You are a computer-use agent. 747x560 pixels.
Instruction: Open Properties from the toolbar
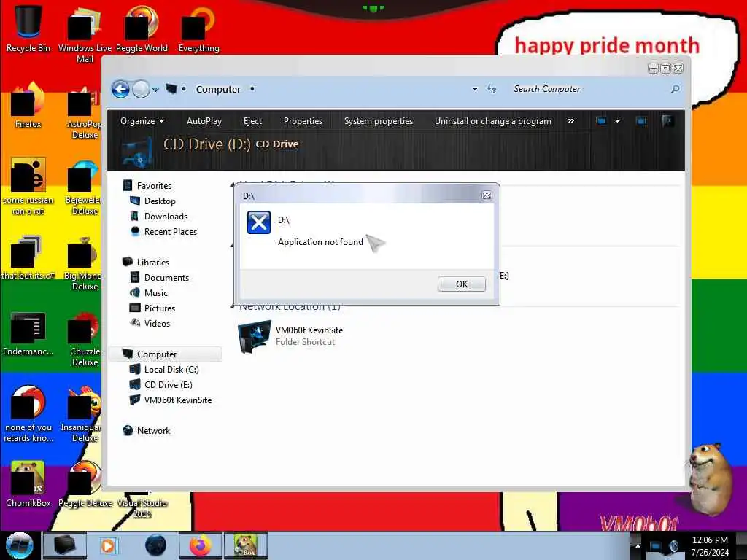coord(303,121)
